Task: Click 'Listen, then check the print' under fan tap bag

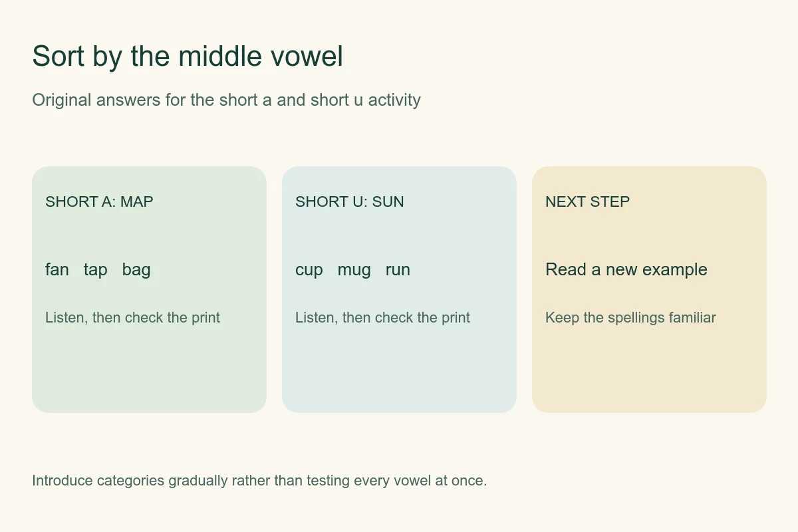Action: coord(132,317)
